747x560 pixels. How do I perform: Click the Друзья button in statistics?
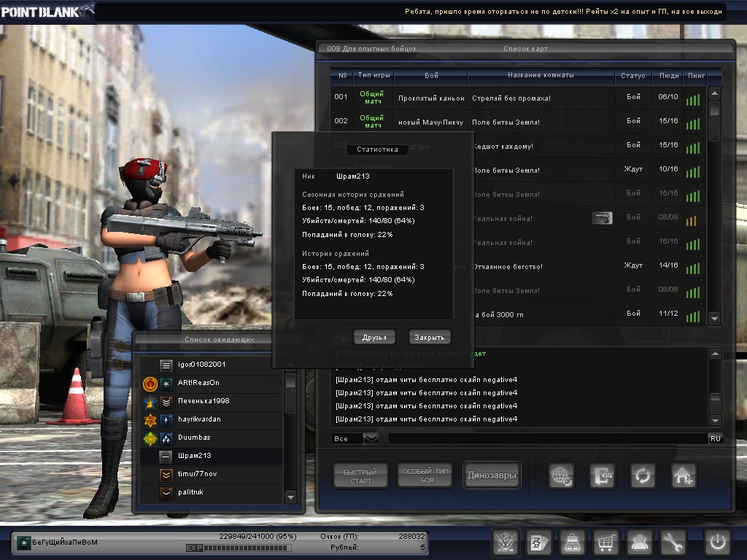click(x=374, y=337)
